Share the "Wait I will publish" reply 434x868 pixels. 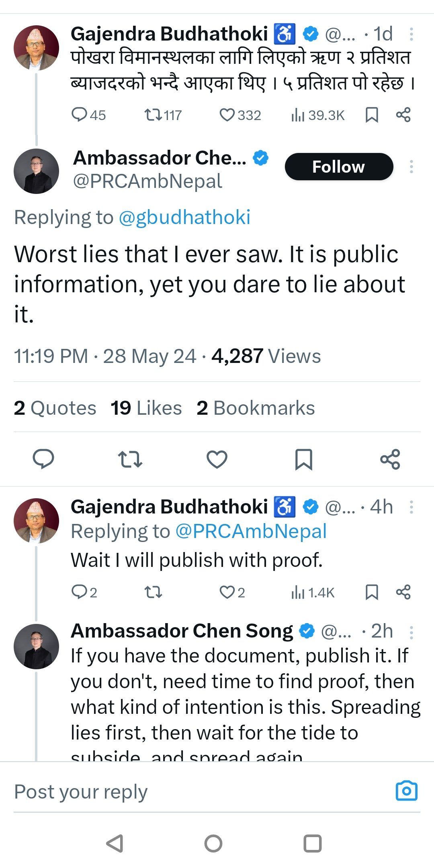(x=403, y=592)
